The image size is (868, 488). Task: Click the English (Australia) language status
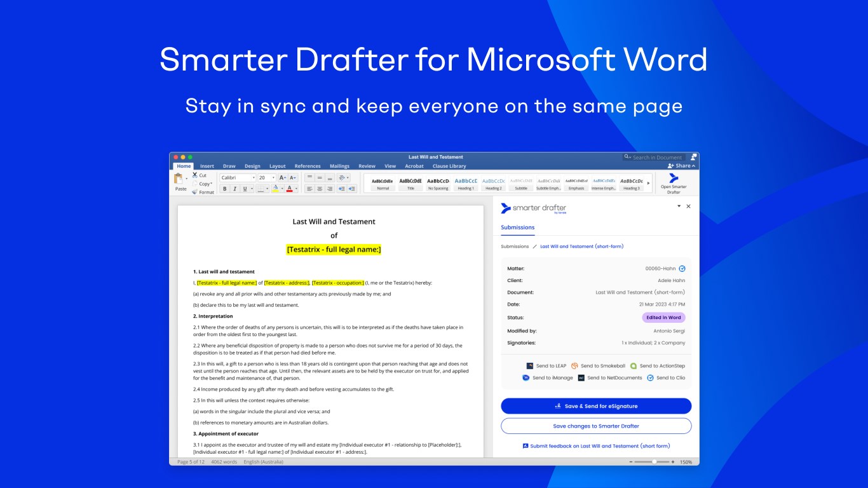point(264,462)
